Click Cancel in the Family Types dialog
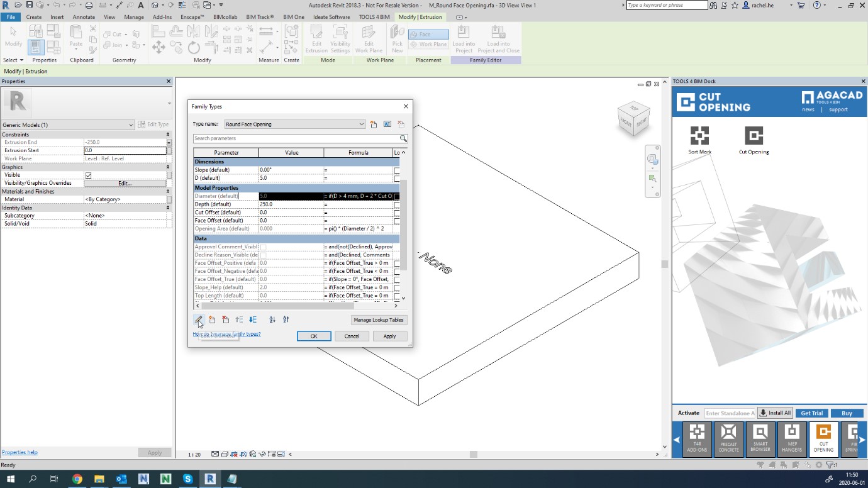This screenshot has height=488, width=868. tap(352, 336)
